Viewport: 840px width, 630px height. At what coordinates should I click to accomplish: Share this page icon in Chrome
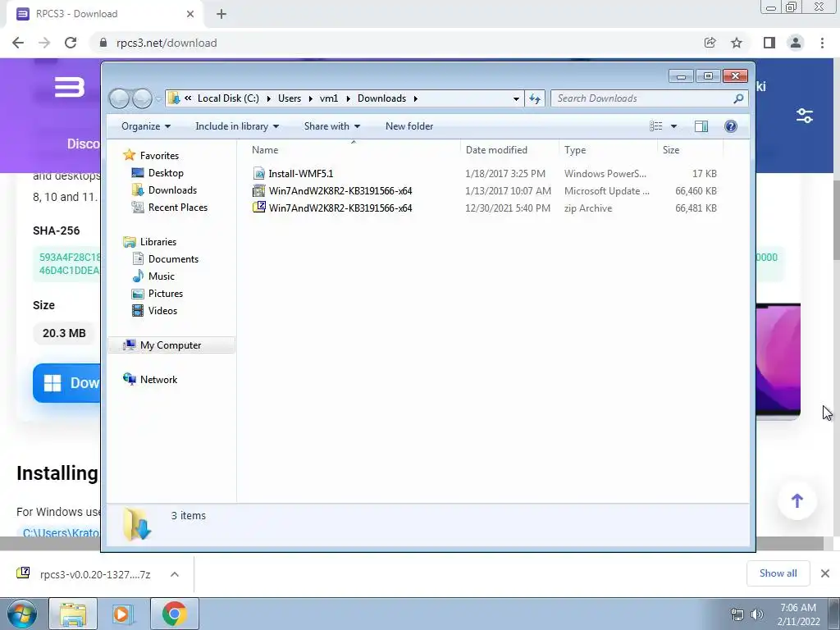click(710, 43)
